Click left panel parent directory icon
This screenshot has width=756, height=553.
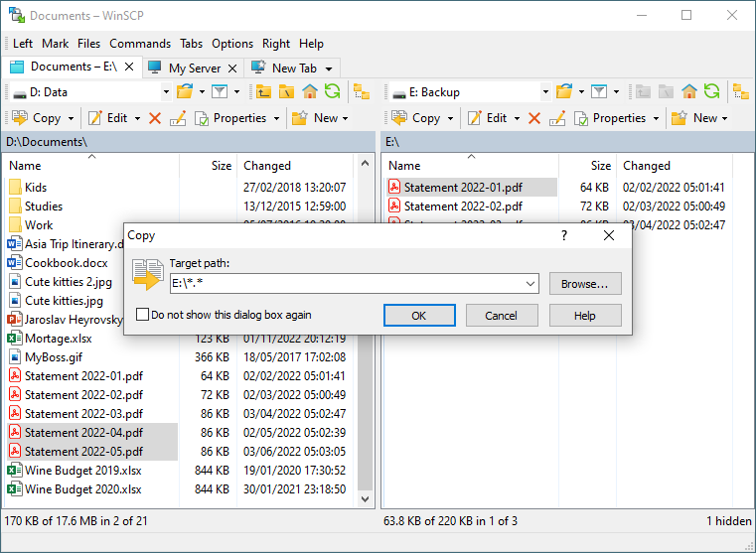point(263,92)
